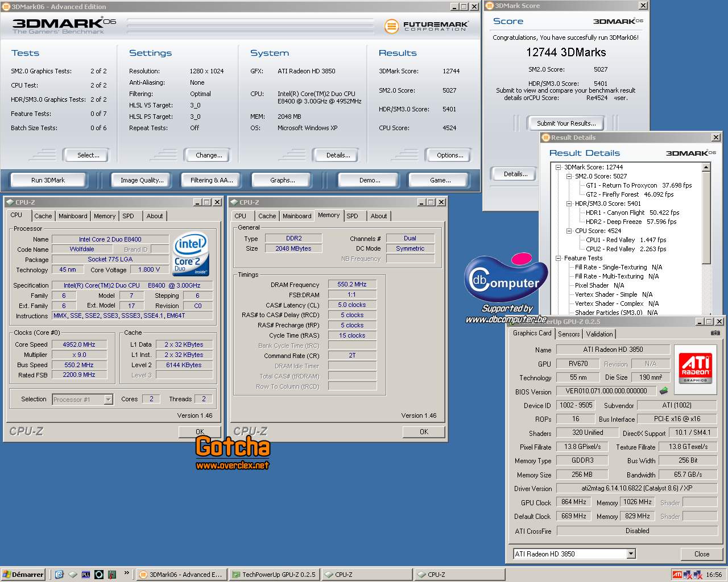Image resolution: width=728 pixels, height=582 pixels.
Task: Click OK in the left CPU-Z window
Action: tap(200, 432)
